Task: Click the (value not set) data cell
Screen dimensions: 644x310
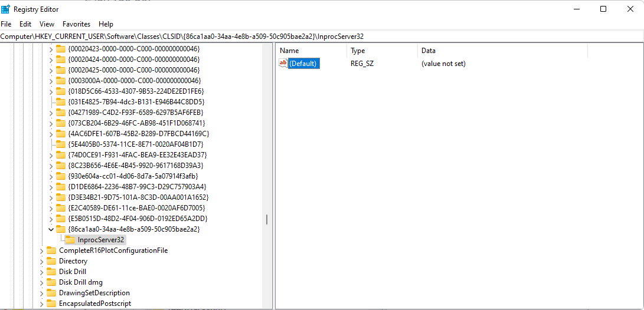Action: (443, 64)
